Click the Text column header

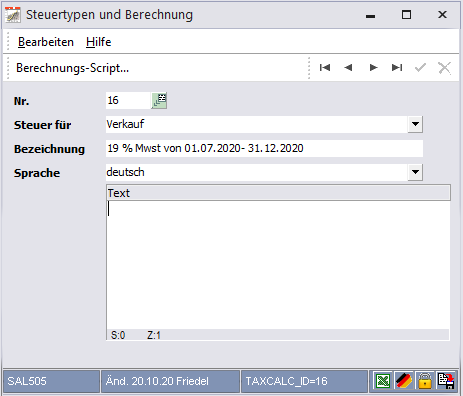coord(278,193)
